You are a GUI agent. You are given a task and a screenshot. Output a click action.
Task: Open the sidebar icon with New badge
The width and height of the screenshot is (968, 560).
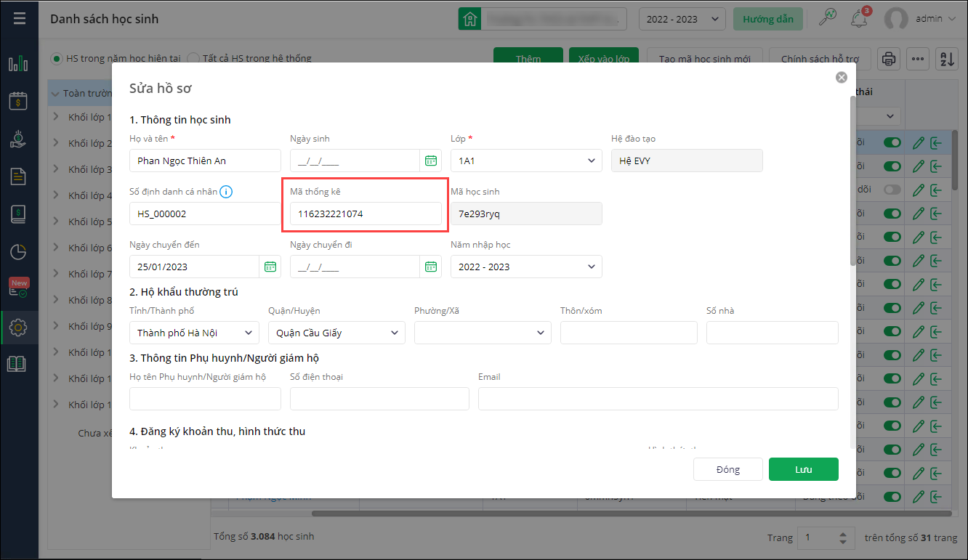coord(18,288)
